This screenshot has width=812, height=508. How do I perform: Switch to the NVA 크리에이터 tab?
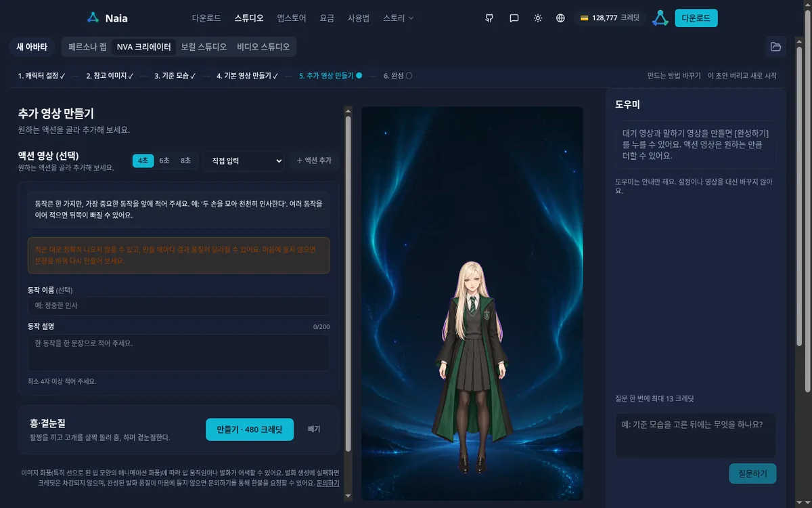143,47
